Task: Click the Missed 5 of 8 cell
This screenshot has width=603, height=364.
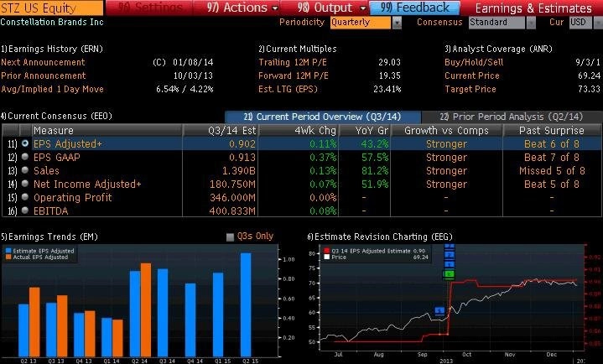Action: (552, 171)
